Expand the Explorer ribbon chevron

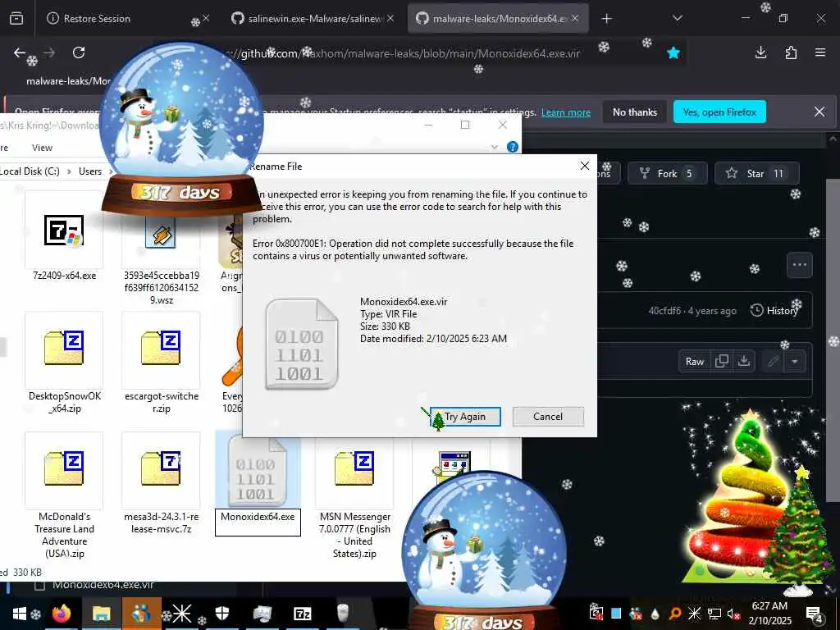(x=494, y=147)
